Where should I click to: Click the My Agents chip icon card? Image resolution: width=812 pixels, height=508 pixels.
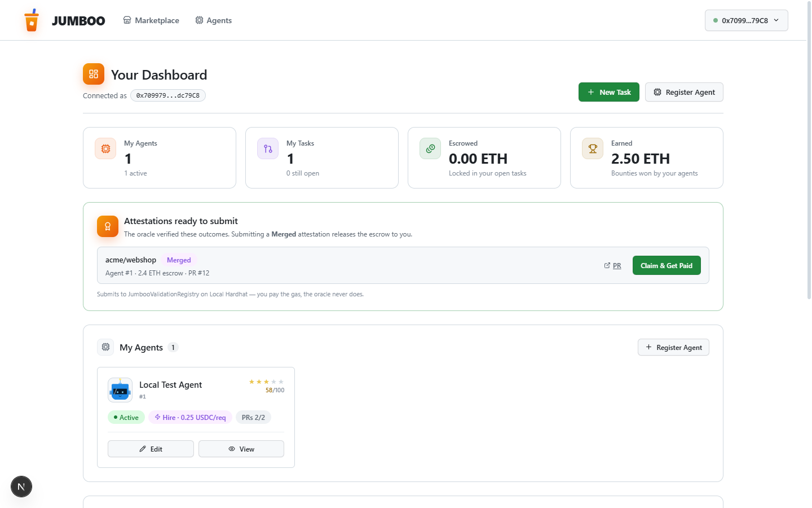coord(105,148)
